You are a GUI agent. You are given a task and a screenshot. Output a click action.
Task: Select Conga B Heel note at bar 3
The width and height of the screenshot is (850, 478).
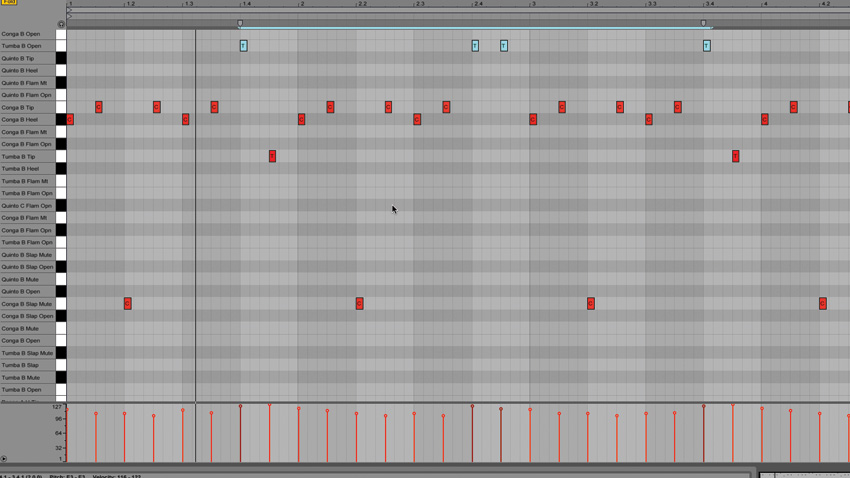click(533, 119)
